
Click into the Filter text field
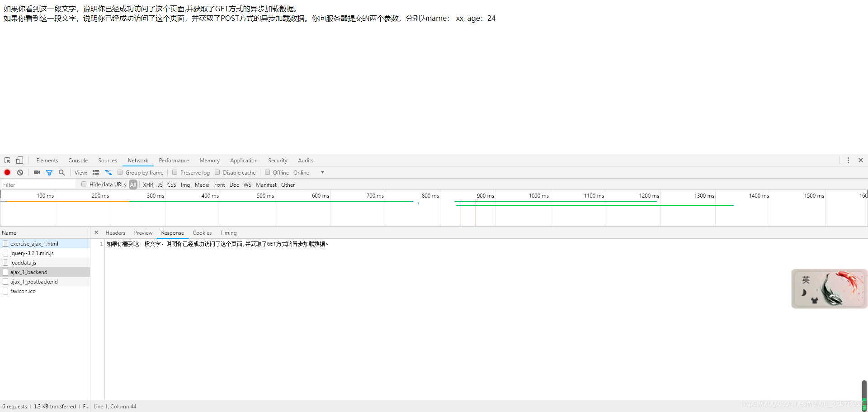[x=38, y=185]
